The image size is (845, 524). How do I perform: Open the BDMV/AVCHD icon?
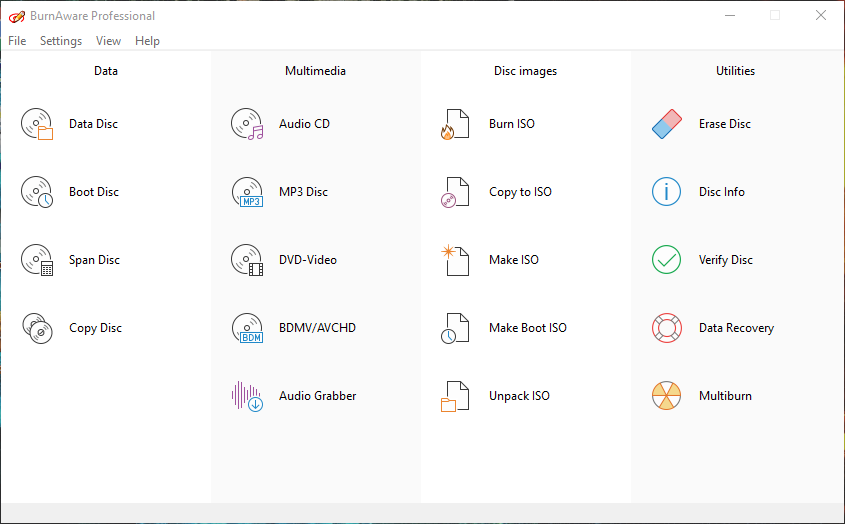247,328
